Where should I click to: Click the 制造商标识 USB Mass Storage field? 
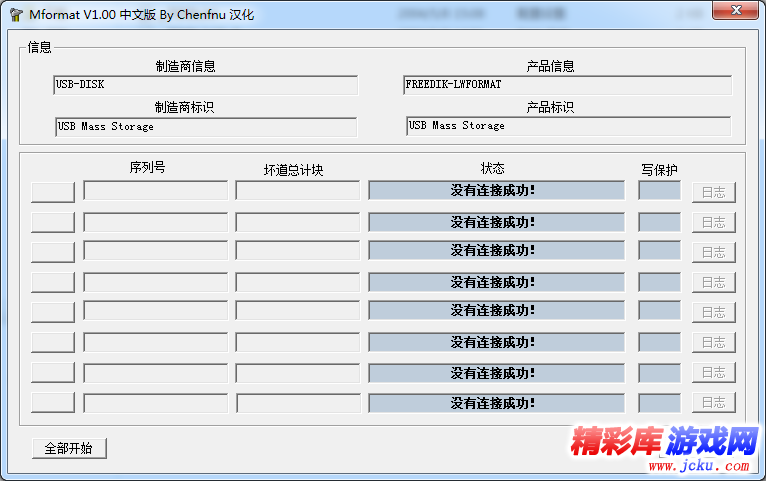tap(206, 127)
